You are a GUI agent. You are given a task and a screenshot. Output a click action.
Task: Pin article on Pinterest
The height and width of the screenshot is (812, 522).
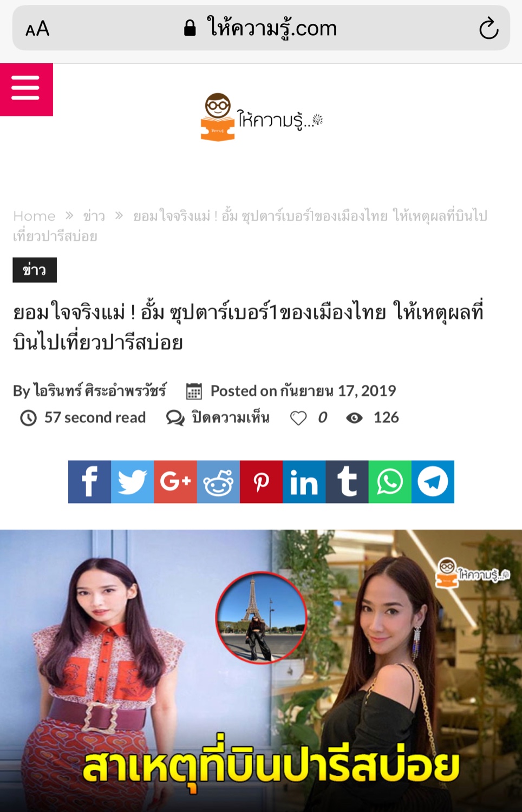[261, 482]
